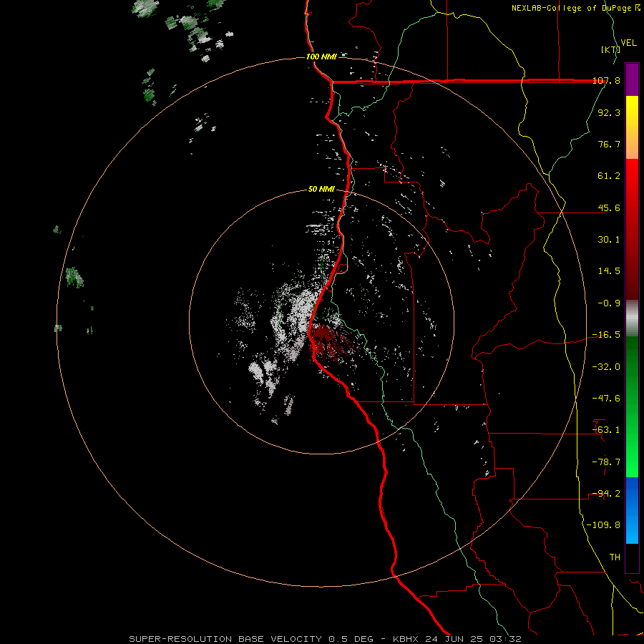Click the 03:32 timestamp in the caption

click(x=505, y=639)
